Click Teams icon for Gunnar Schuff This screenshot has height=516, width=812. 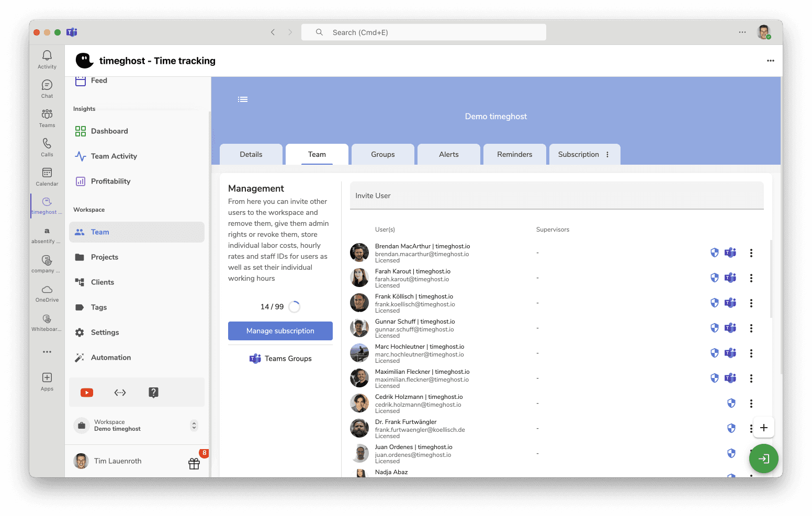(730, 328)
